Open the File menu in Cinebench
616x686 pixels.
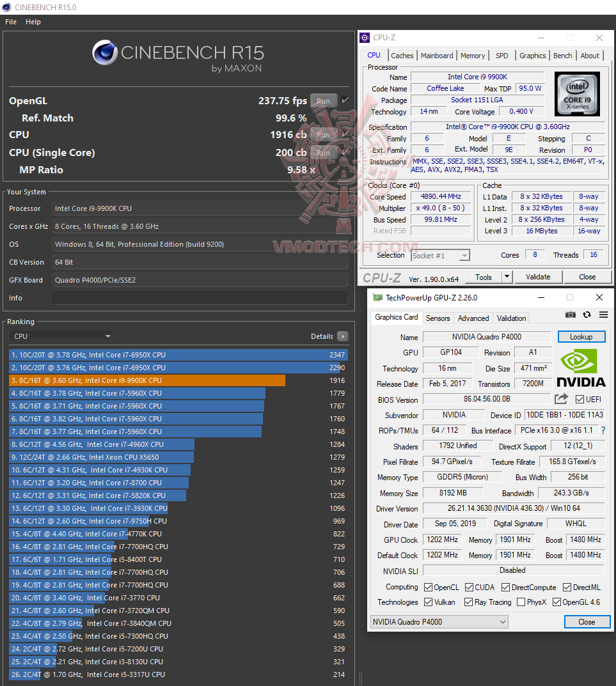click(11, 22)
